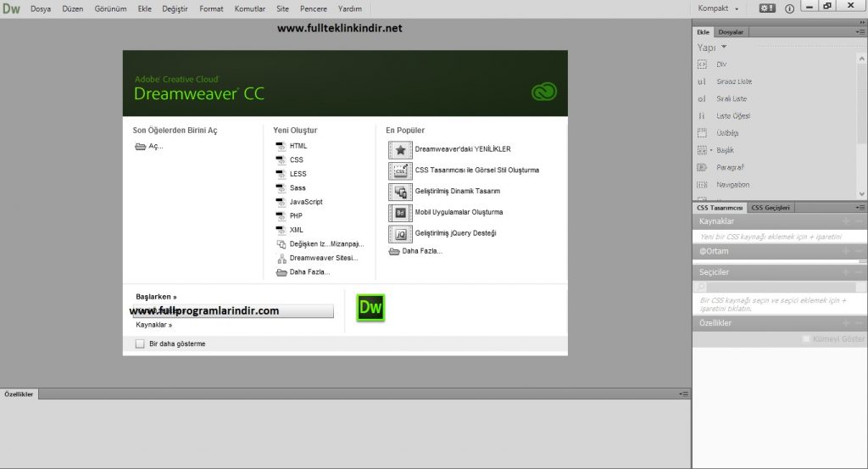Insert a Paragraf element icon
Viewport: 868px width, 469px height.
702,167
